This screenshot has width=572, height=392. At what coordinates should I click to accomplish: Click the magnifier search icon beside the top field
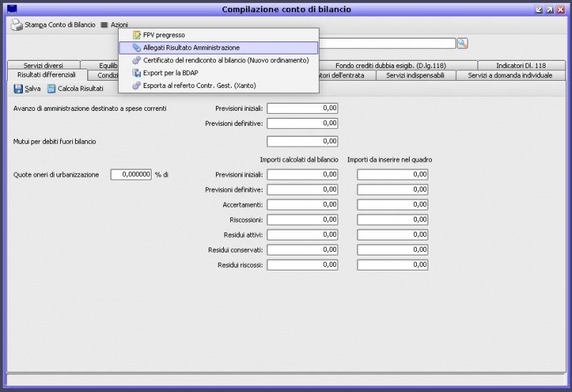(462, 44)
